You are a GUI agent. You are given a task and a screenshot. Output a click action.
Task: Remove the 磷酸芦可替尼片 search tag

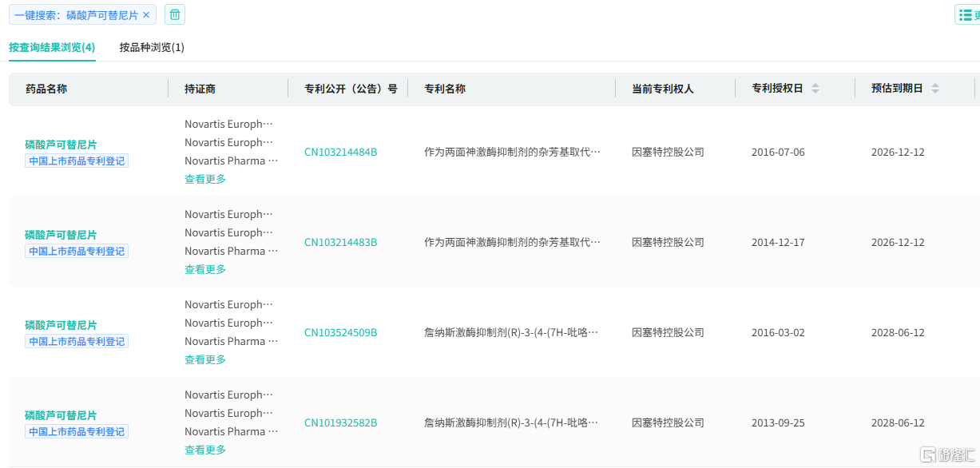146,15
